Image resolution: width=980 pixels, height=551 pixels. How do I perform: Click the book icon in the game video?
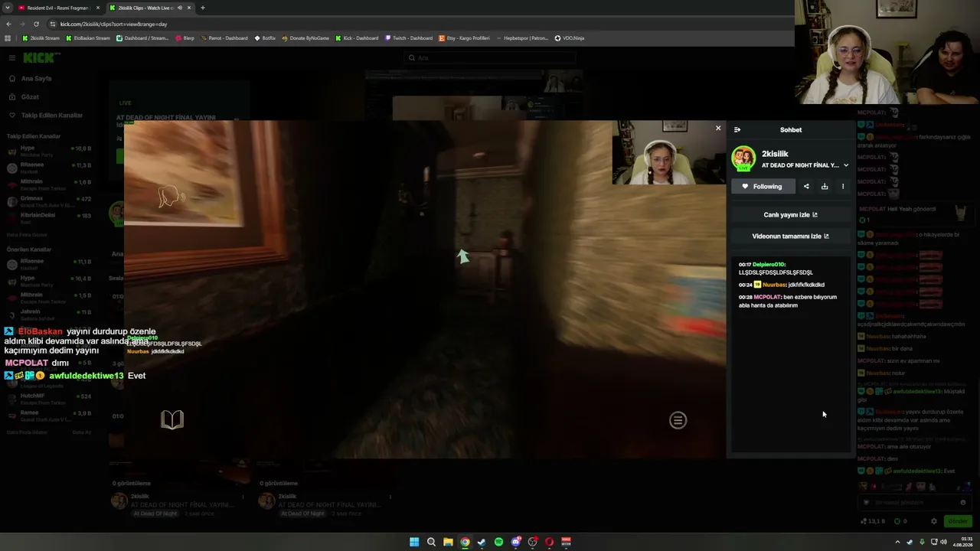(172, 419)
